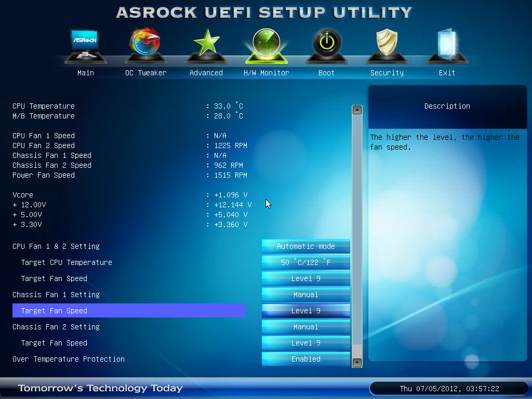532x399 pixels.
Task: Click the +5.040 V voltage reading
Action: pyautogui.click(x=231, y=215)
